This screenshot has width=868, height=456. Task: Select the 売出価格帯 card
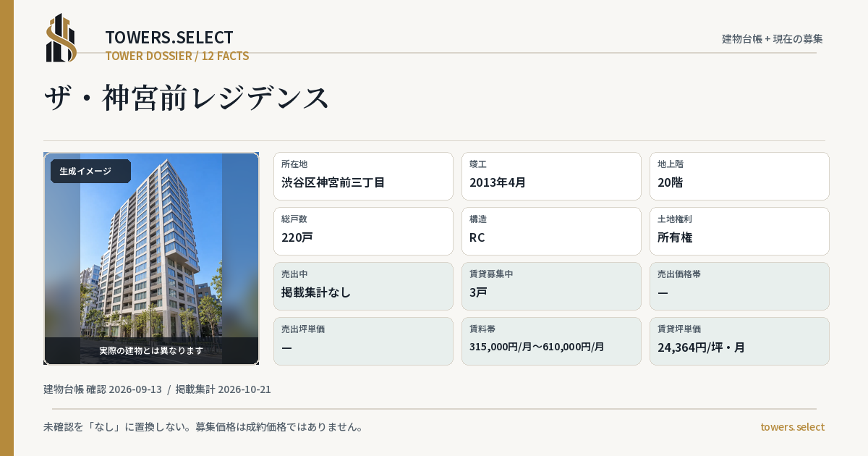click(x=739, y=286)
